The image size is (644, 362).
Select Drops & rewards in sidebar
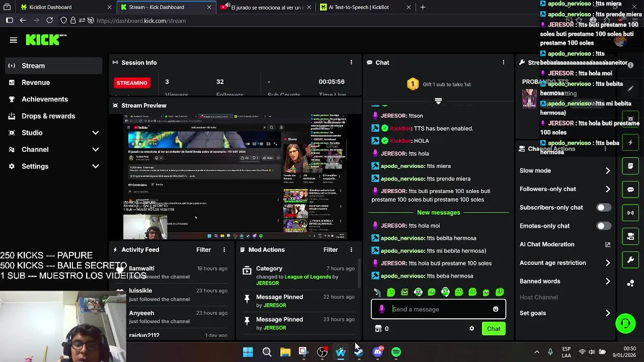coord(54,116)
